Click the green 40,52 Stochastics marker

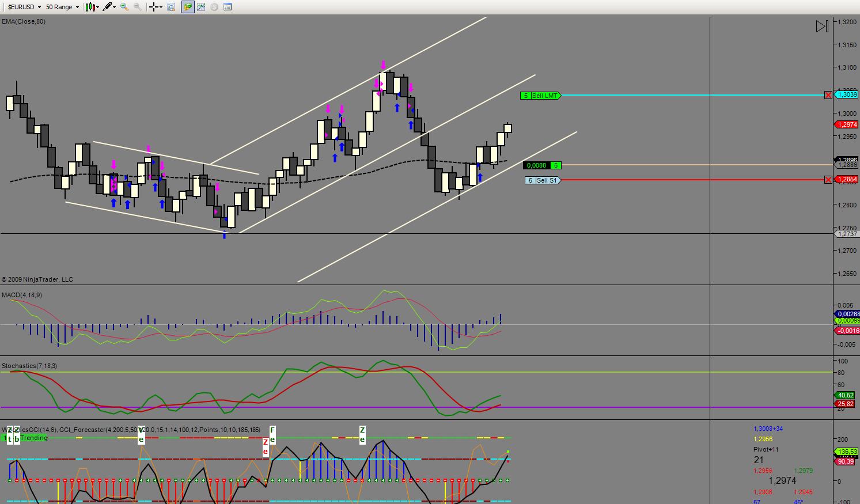[846, 395]
